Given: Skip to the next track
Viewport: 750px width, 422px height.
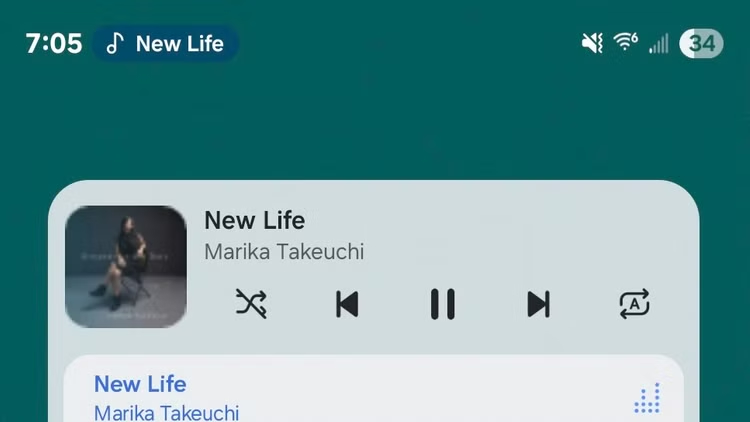Looking at the screenshot, I should tap(539, 304).
